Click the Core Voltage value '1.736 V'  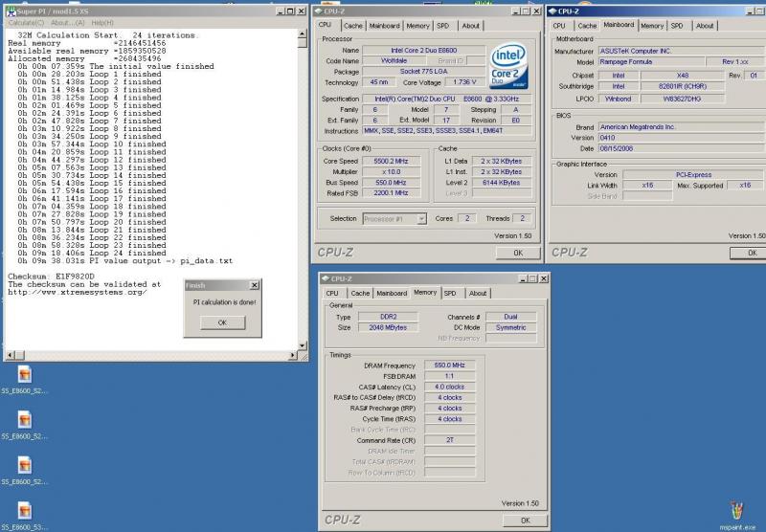464,82
